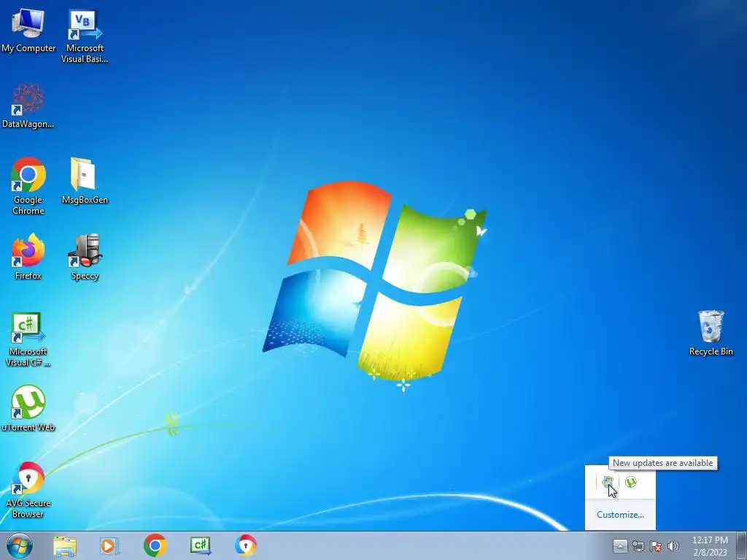Open the clock showing 12:17 PM

(710, 546)
